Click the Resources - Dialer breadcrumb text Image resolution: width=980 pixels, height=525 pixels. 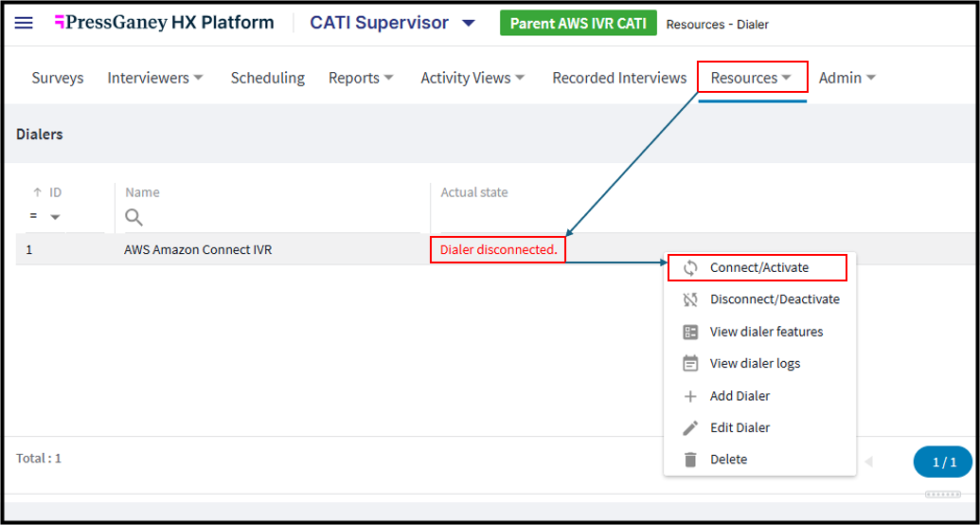(718, 25)
